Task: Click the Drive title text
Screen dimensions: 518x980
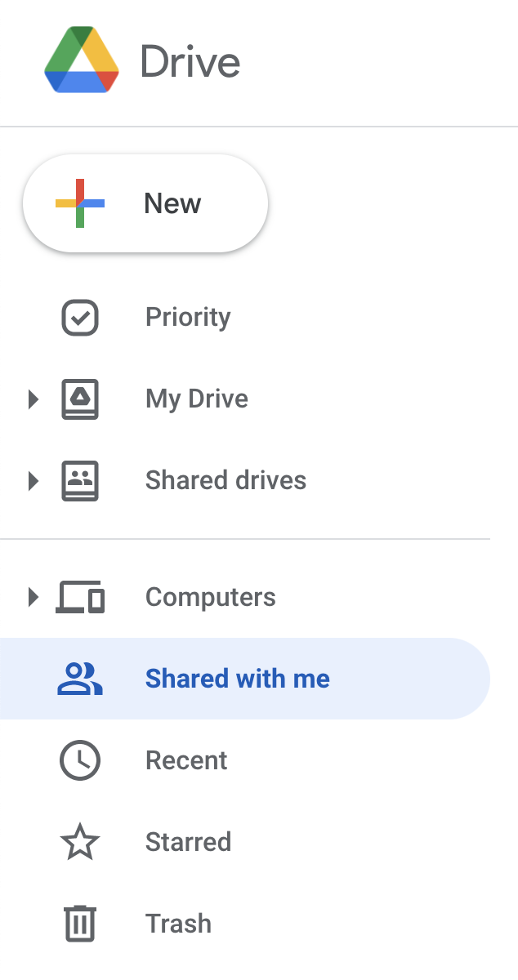Action: (x=190, y=62)
